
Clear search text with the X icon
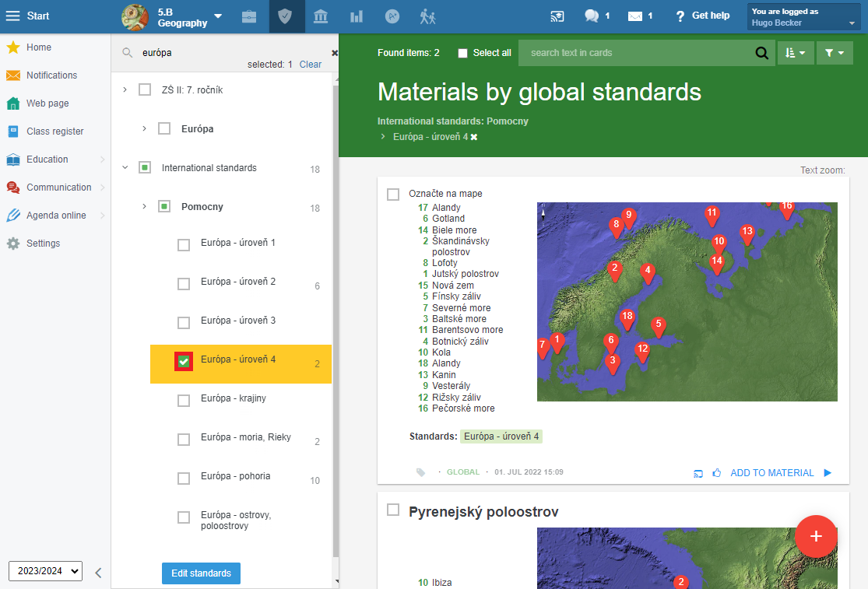pos(335,53)
